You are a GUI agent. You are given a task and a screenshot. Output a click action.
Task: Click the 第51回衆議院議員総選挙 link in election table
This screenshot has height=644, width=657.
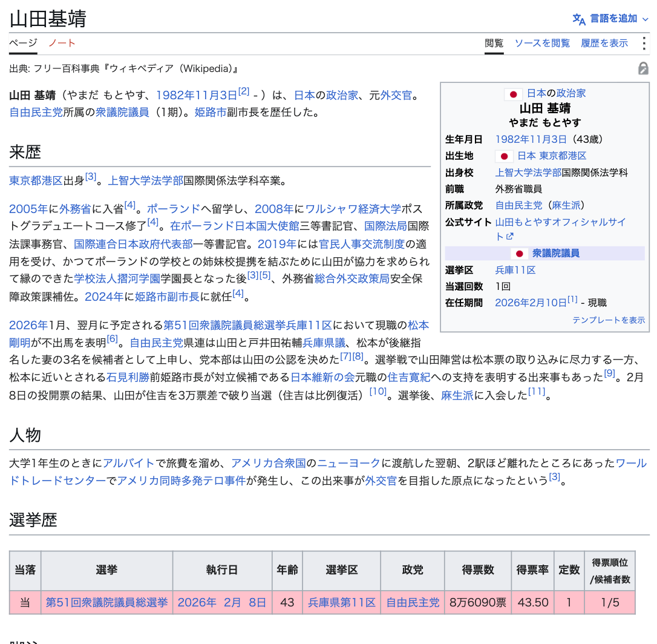tap(107, 602)
